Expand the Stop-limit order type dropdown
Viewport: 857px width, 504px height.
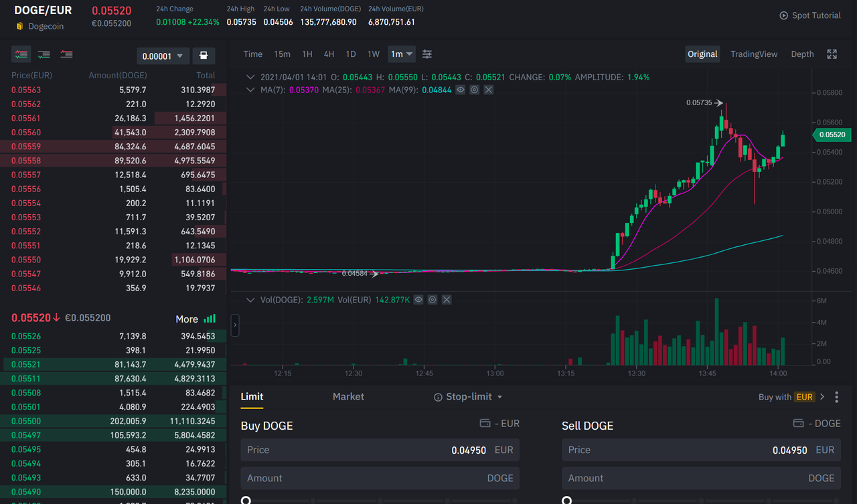(x=499, y=397)
